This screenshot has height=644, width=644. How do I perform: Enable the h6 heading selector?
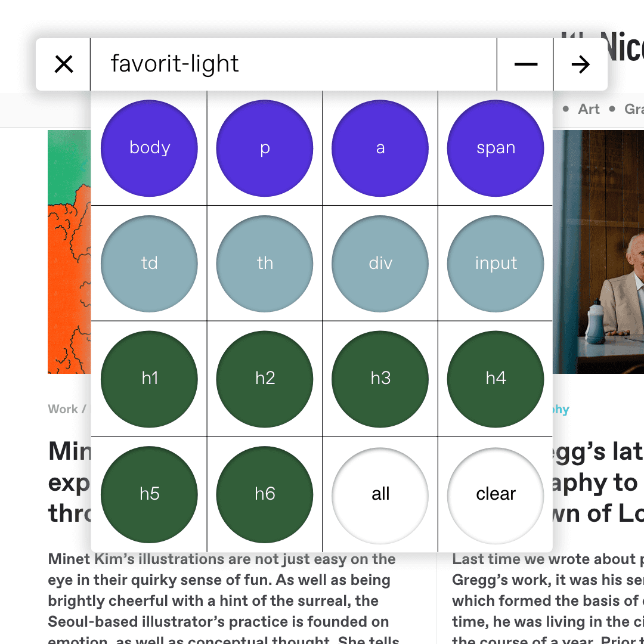(x=265, y=494)
